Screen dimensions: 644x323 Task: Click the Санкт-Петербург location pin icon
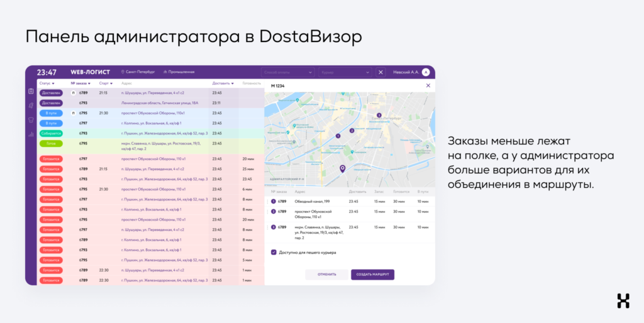125,72
